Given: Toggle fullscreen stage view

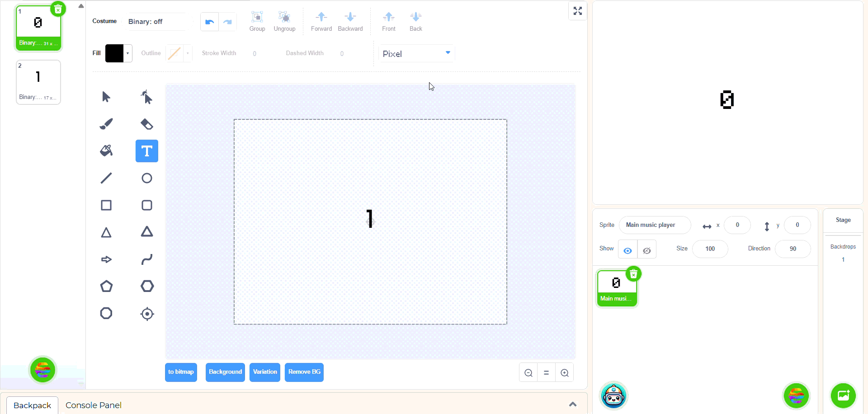Looking at the screenshot, I should 578,11.
